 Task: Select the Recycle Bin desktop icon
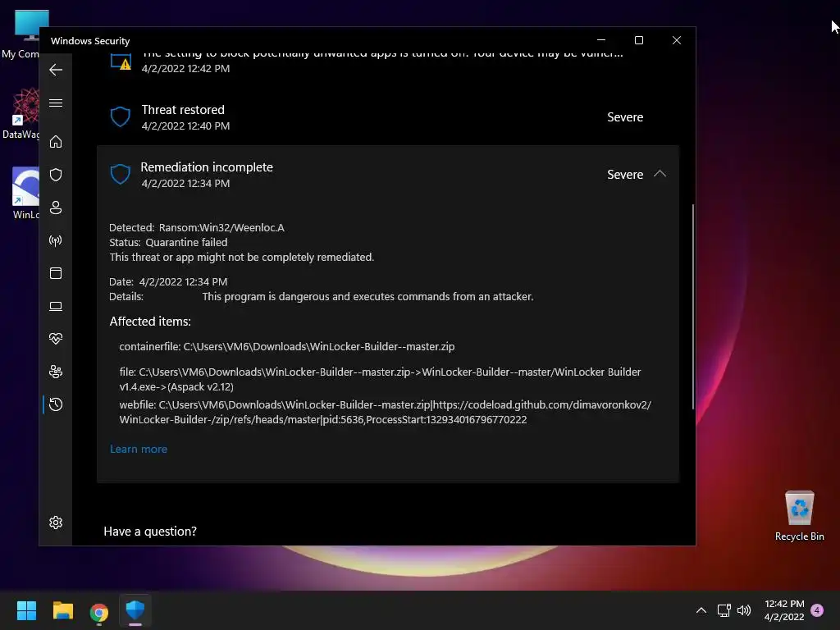[799, 516]
